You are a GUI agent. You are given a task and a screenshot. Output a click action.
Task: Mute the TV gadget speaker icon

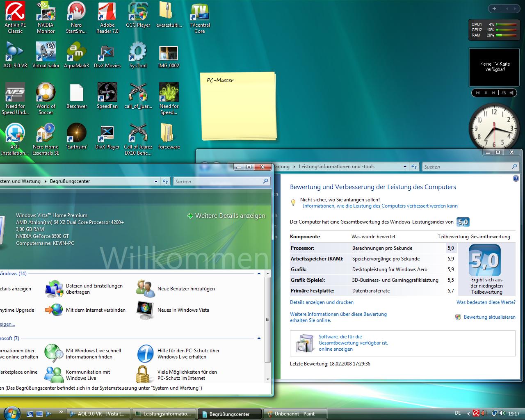click(x=512, y=93)
